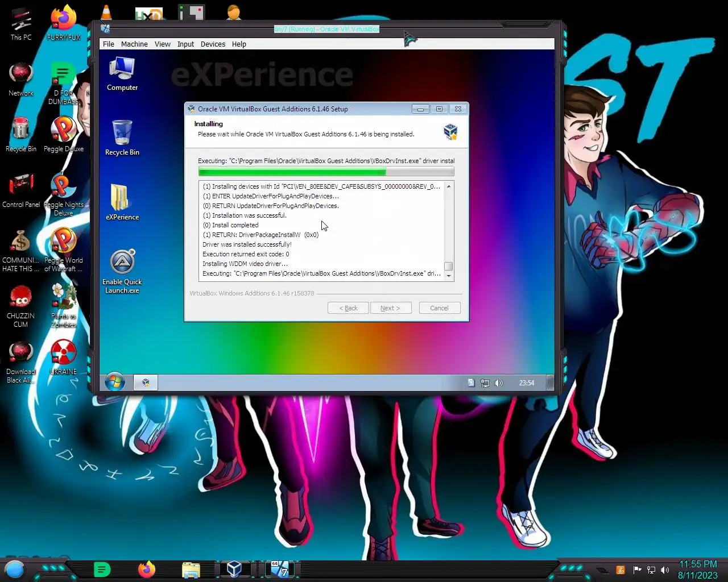728x582 pixels.
Task: Click the VirtualBox cube in host taskbar
Action: point(234,569)
